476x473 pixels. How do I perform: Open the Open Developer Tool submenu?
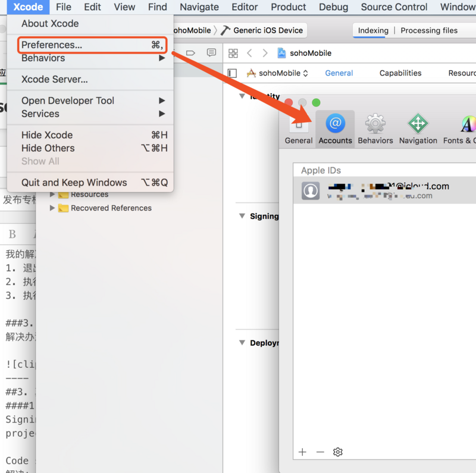[x=90, y=101]
